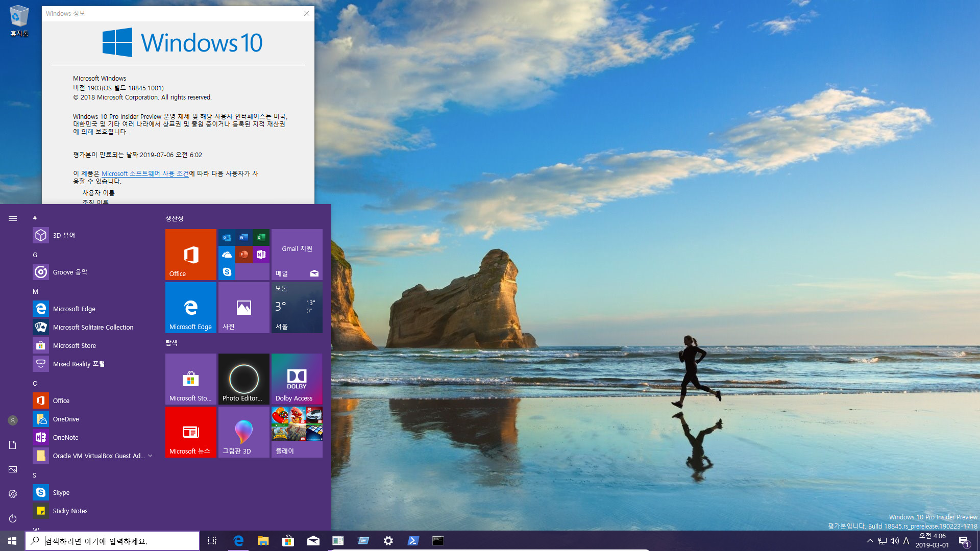Open the 메일 Gmail tile
This screenshot has height=551, width=980.
tap(297, 255)
